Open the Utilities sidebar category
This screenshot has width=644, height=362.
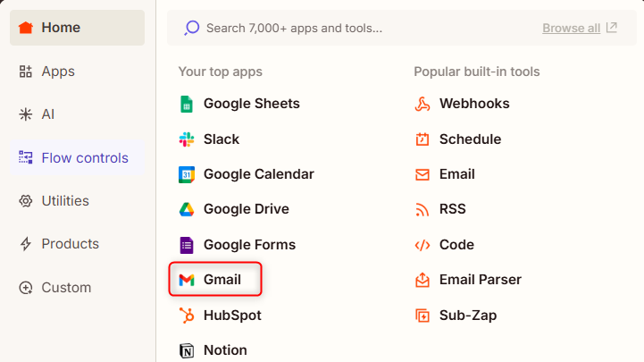click(x=77, y=201)
